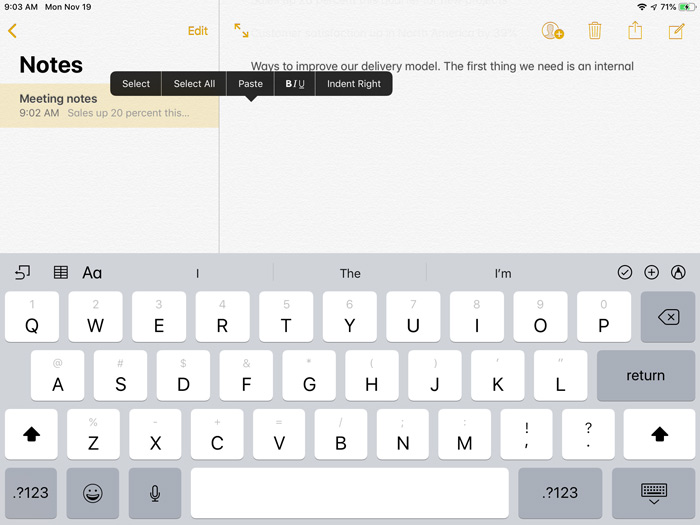Image resolution: width=700 pixels, height=525 pixels.
Task: Tap the Edit button in notes list
Action: [x=198, y=31]
